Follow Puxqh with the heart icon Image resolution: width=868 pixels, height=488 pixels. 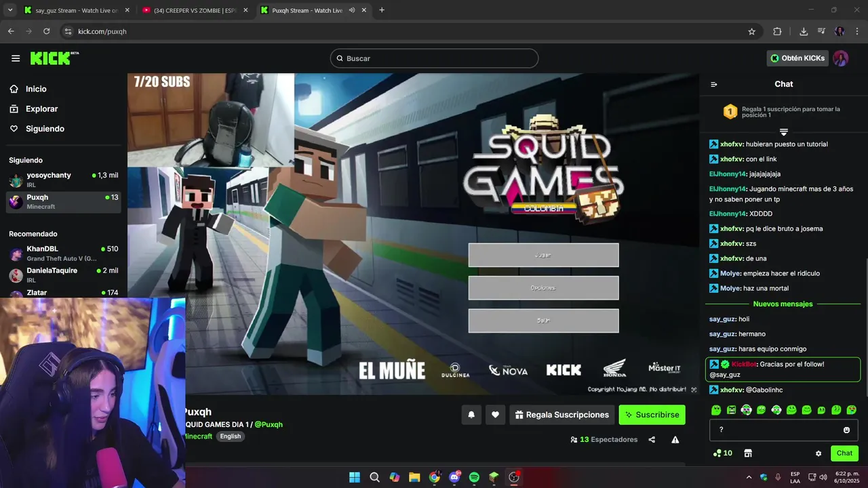(x=495, y=415)
